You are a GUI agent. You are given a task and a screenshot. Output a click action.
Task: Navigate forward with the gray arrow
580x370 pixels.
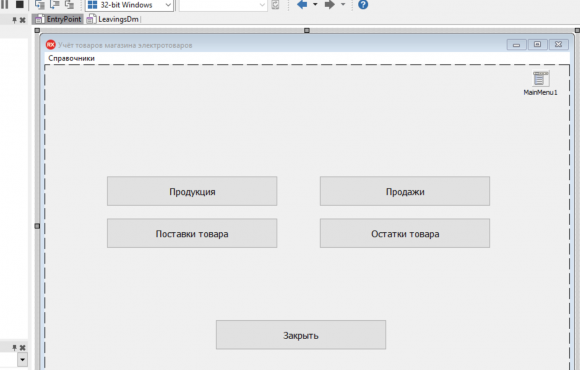tap(329, 4)
